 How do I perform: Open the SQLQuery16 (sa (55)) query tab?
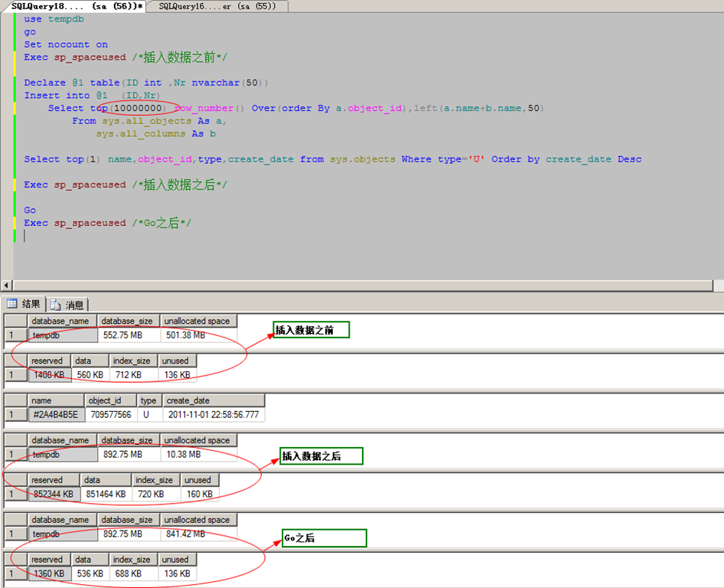(218, 6)
